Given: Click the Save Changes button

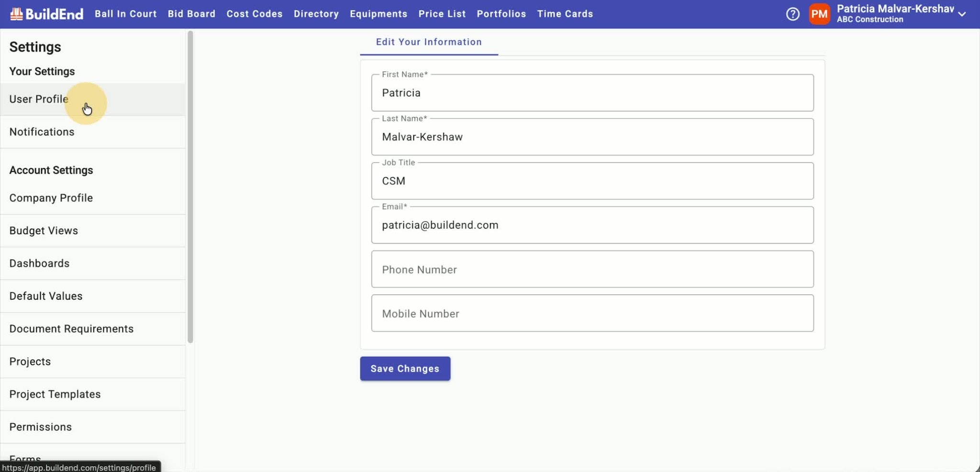Looking at the screenshot, I should click(x=405, y=369).
